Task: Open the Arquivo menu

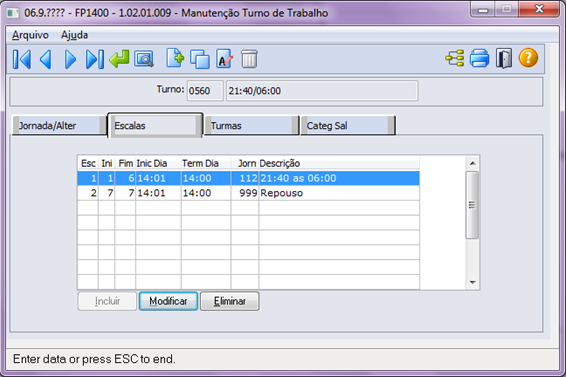Action: tap(30, 35)
